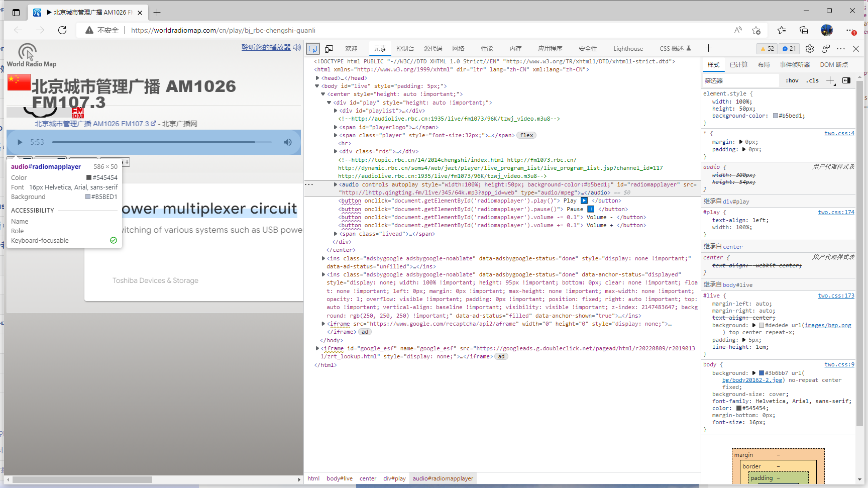
Task: Click the #b5bed1 background color swatch
Action: point(776,116)
